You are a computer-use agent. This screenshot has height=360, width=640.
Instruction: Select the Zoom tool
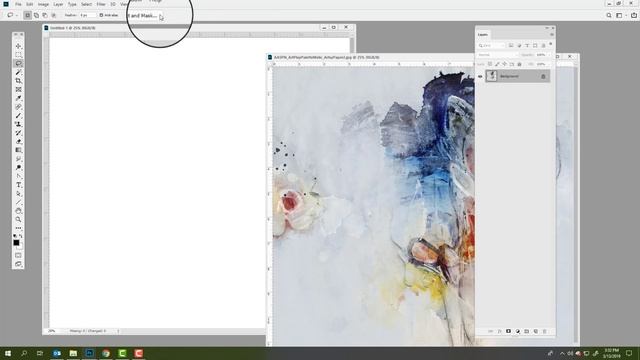(18, 220)
